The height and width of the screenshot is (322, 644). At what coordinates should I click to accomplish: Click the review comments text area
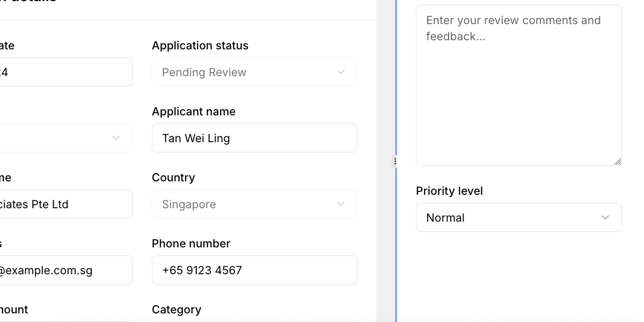pyautogui.click(x=518, y=86)
